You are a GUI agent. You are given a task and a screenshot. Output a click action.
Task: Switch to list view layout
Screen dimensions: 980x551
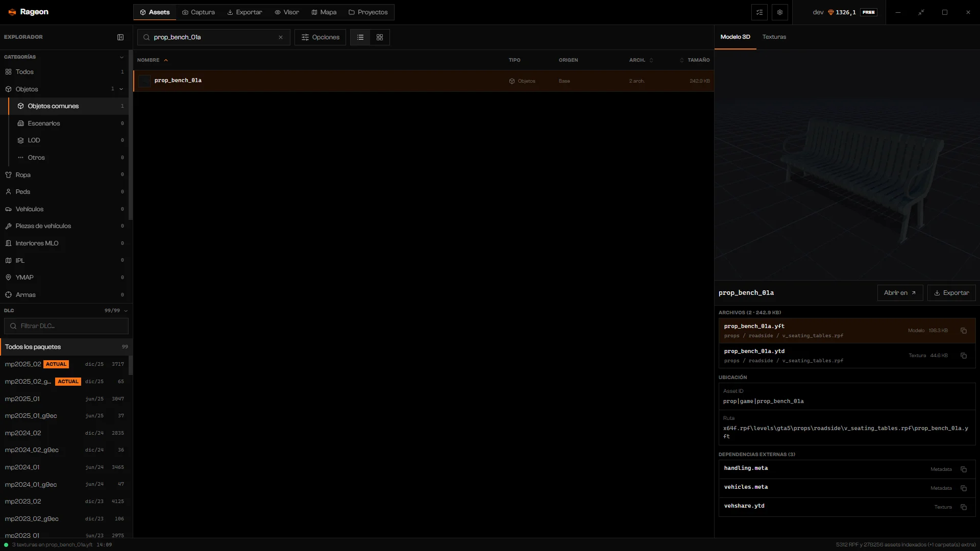[360, 37]
